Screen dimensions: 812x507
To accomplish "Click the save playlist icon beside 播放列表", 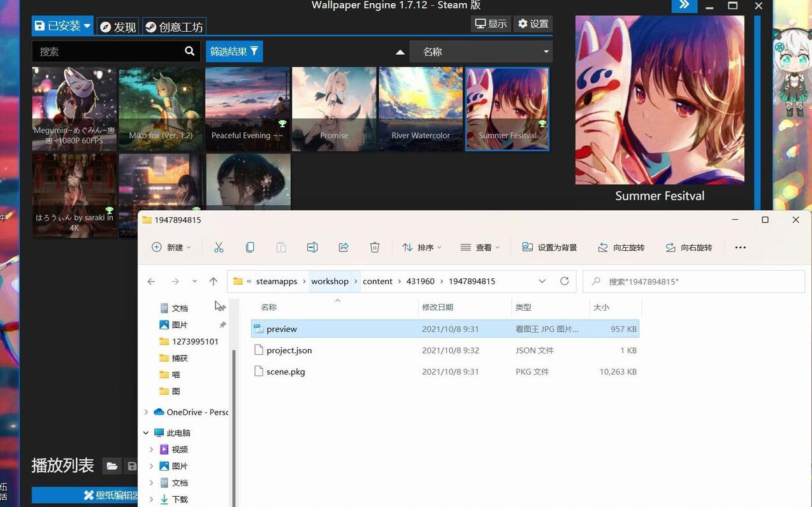I will point(132,466).
